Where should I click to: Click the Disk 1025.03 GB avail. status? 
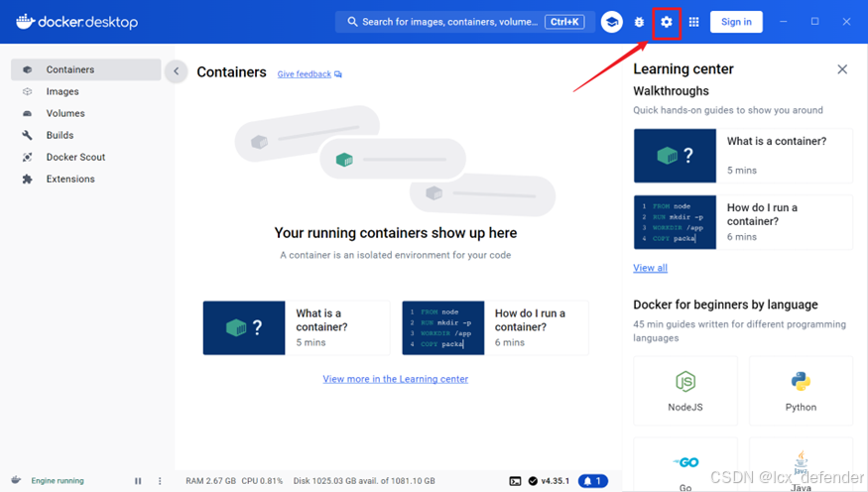(x=364, y=481)
